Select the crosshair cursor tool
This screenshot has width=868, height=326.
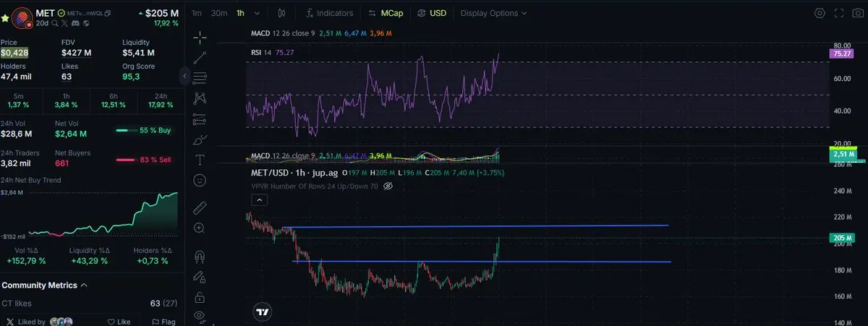[200, 36]
